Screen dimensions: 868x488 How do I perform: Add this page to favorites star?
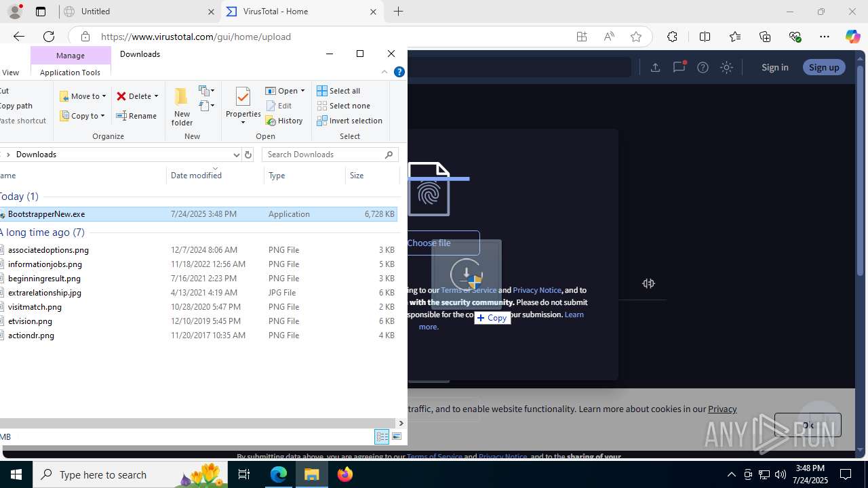point(636,37)
